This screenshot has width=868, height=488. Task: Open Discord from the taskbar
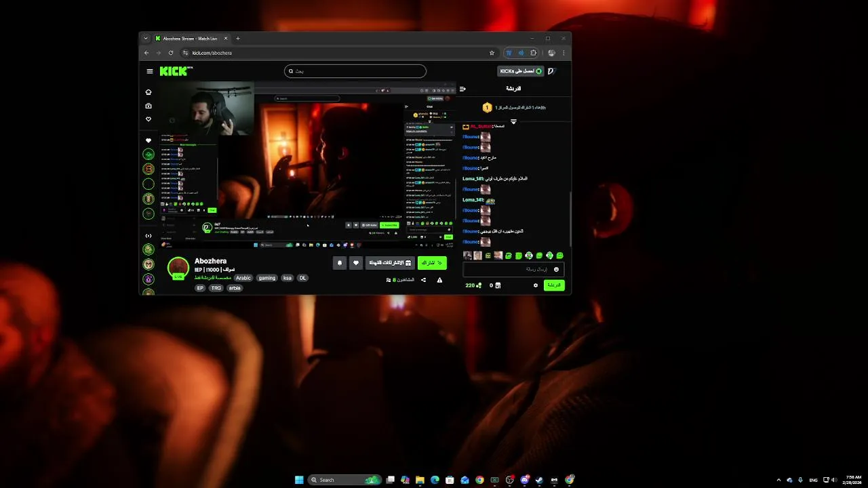[524, 480]
